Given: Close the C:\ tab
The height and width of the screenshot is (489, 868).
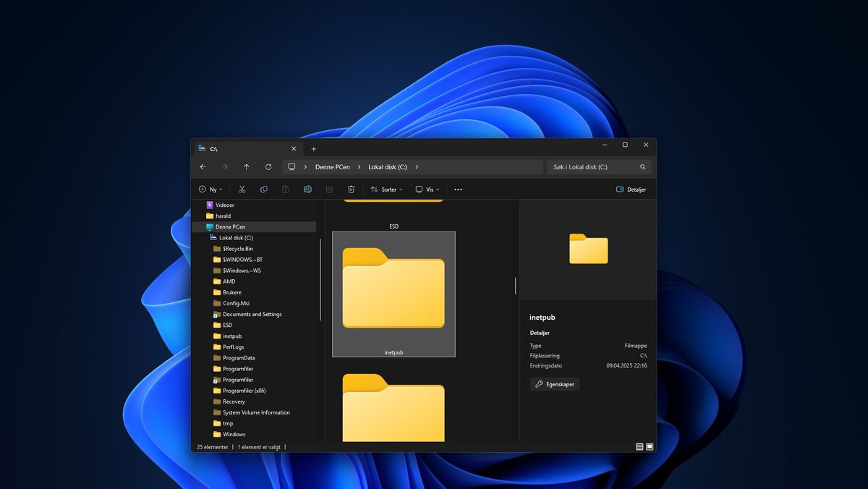Looking at the screenshot, I should click(x=293, y=149).
